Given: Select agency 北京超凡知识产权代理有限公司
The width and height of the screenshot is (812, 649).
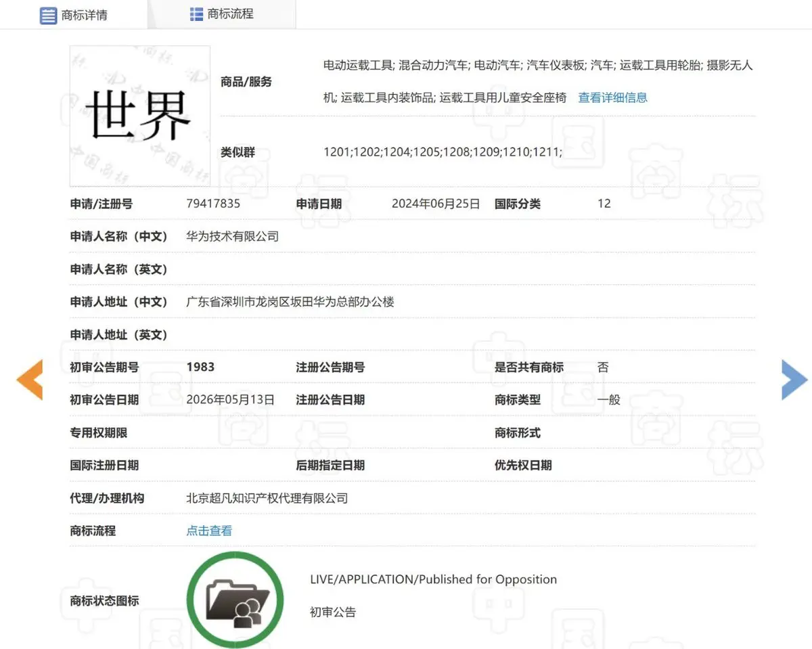Looking at the screenshot, I should tap(267, 499).
